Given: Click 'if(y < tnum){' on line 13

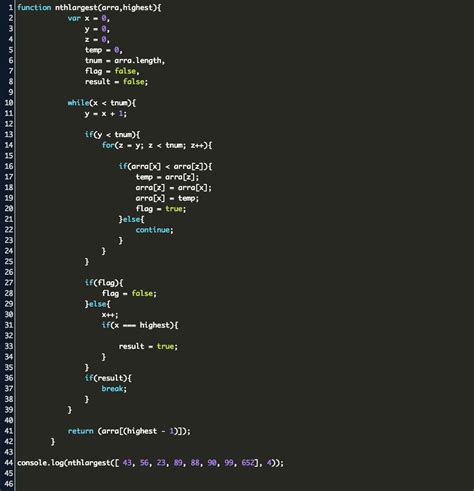Looking at the screenshot, I should (x=112, y=135).
